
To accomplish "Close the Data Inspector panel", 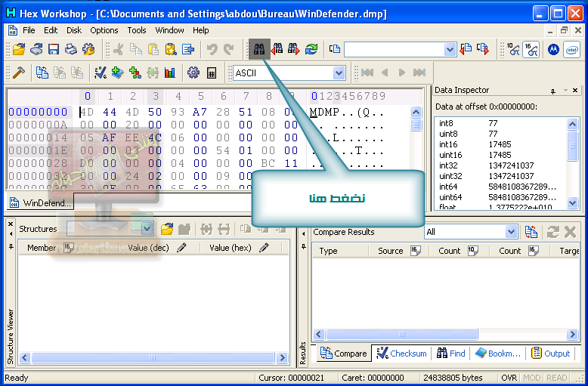I will 575,91.
